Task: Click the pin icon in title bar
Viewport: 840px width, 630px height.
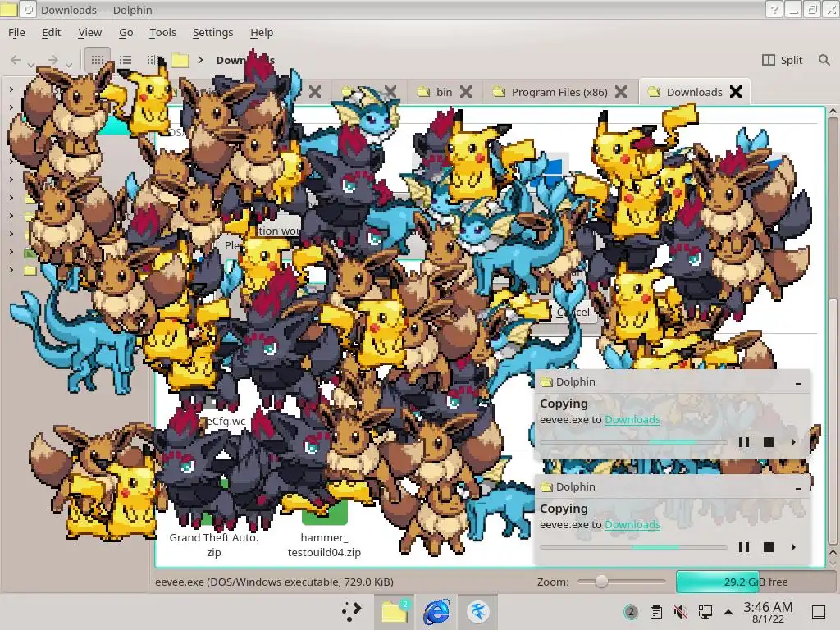Action: (x=29, y=10)
